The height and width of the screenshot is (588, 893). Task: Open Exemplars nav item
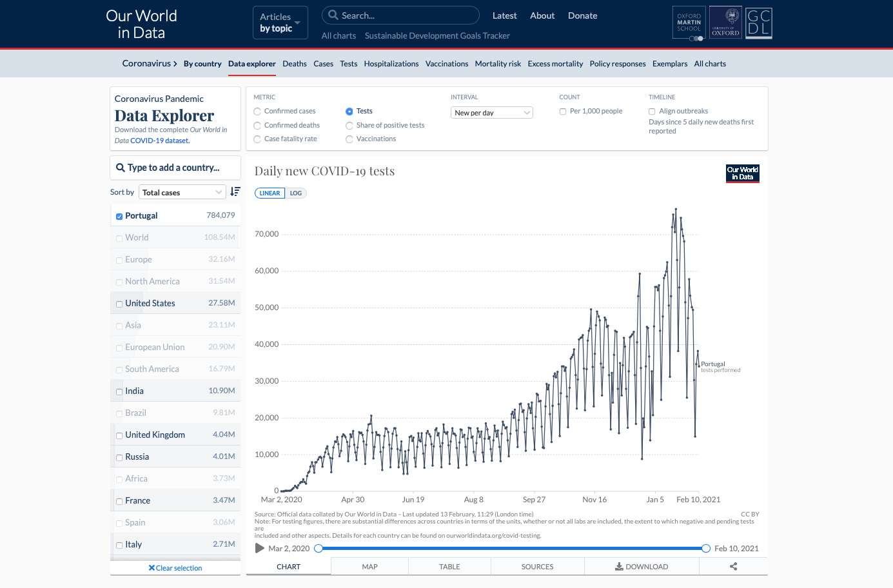click(670, 64)
